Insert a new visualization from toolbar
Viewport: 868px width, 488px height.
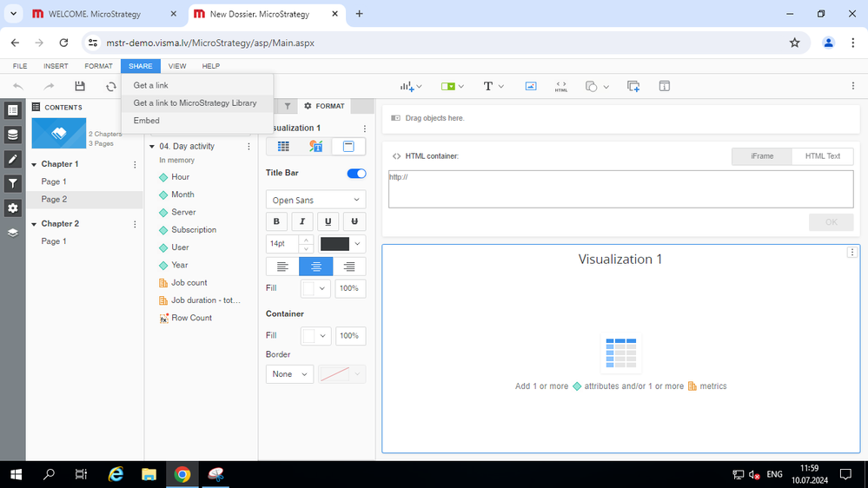(410, 86)
